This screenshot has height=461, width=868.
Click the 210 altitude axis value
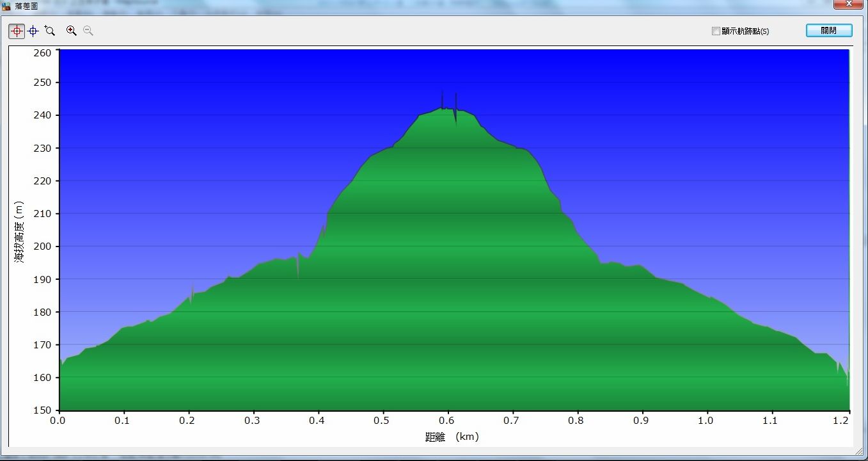tap(42, 213)
